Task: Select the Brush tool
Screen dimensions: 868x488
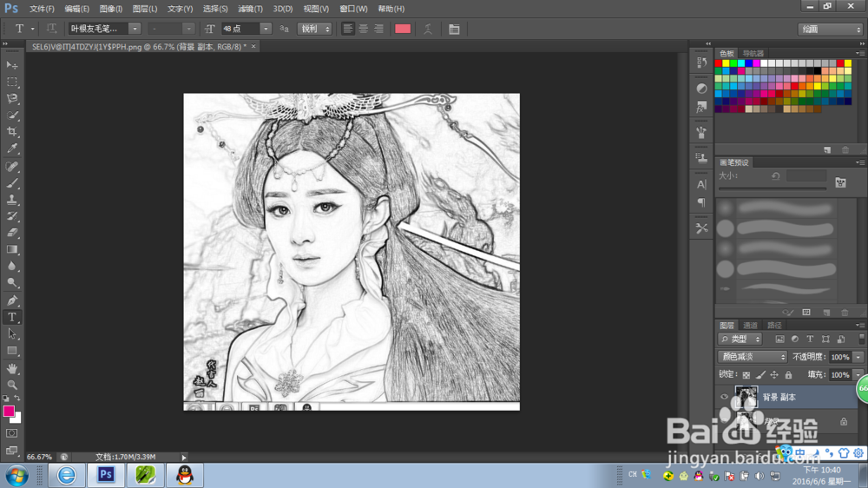Action: 11,183
